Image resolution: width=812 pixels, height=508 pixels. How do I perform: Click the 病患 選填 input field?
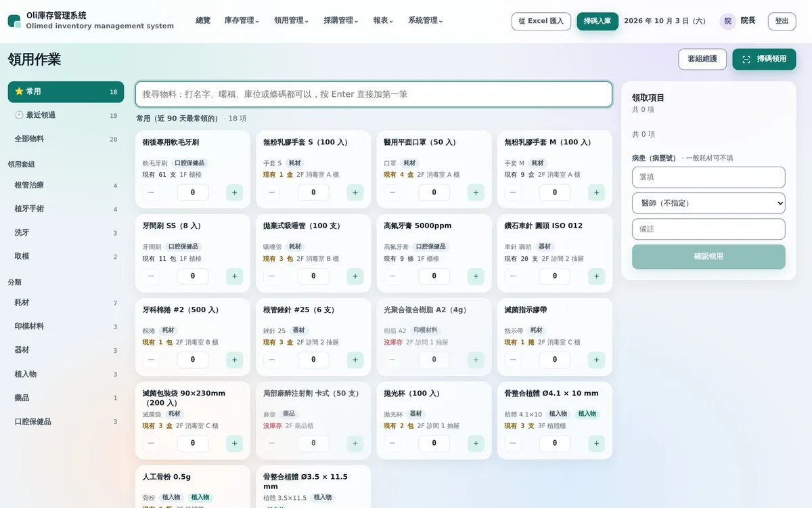coord(708,177)
